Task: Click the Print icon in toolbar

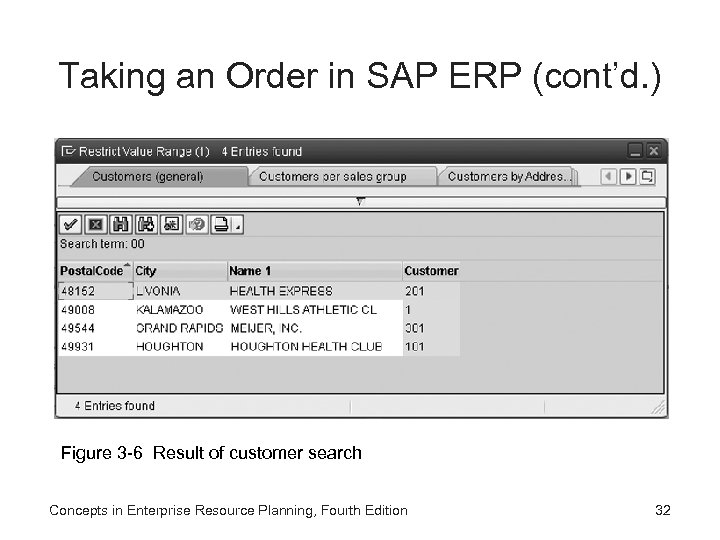Action: point(221,224)
